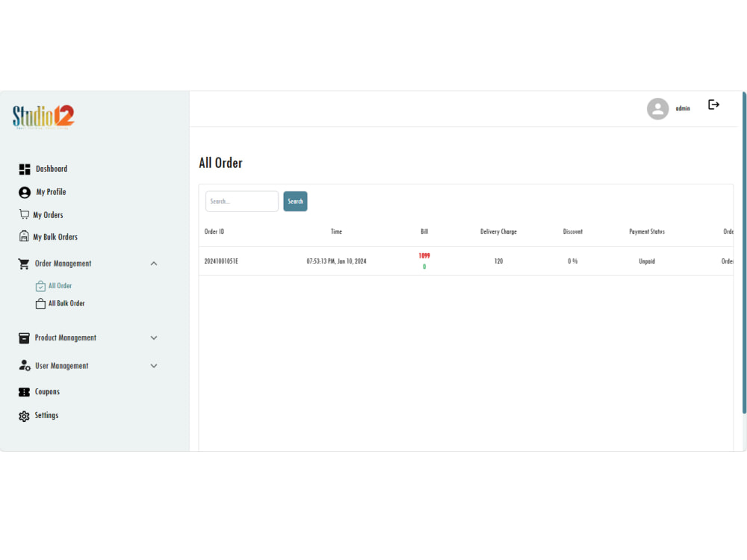Click the My Orders cart icon
The image size is (747, 560).
pyautogui.click(x=24, y=214)
